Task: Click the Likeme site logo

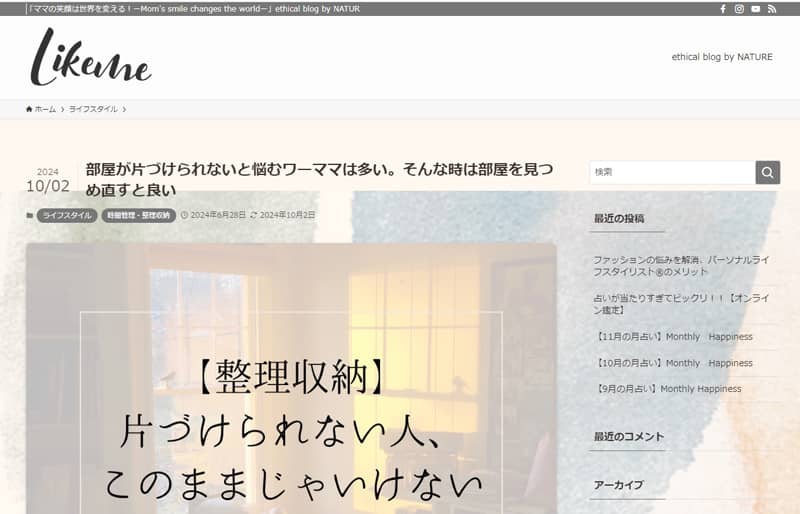Action: pyautogui.click(x=91, y=57)
